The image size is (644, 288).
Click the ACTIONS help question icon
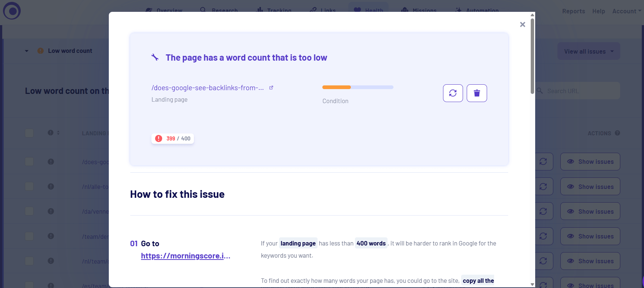coord(617,133)
